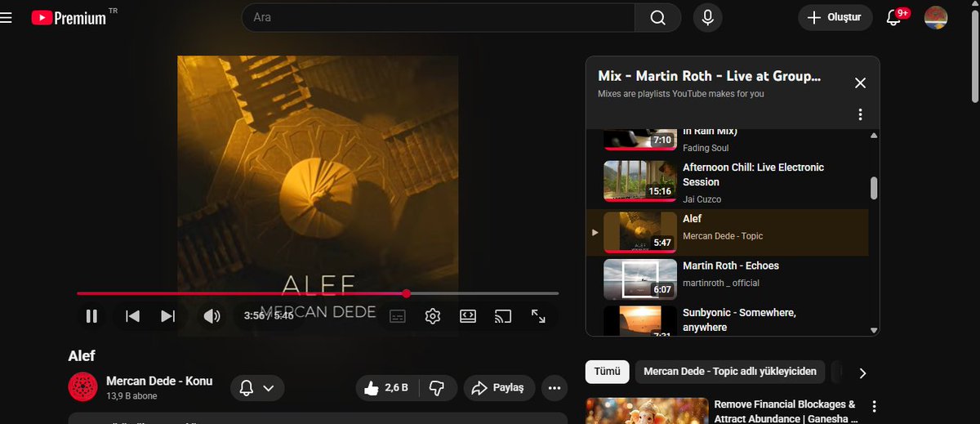This screenshot has width=980, height=424.
Task: Play Afternoon Chill: Live Electronic Session
Action: [x=753, y=175]
